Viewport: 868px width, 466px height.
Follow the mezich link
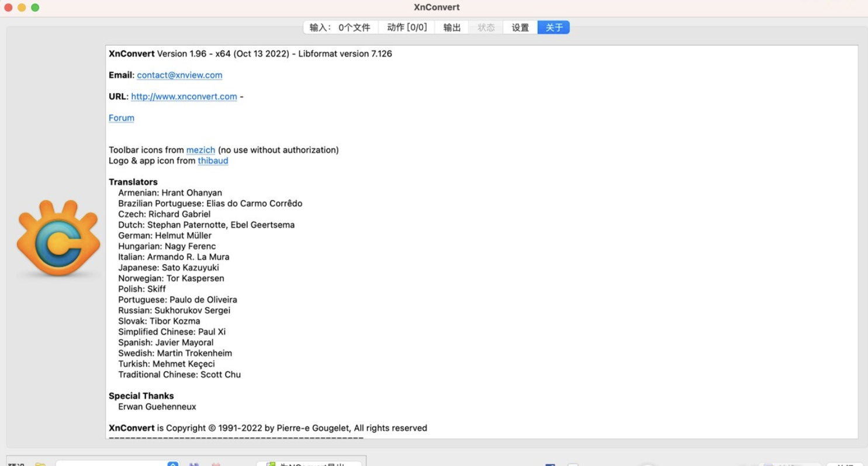[200, 150]
